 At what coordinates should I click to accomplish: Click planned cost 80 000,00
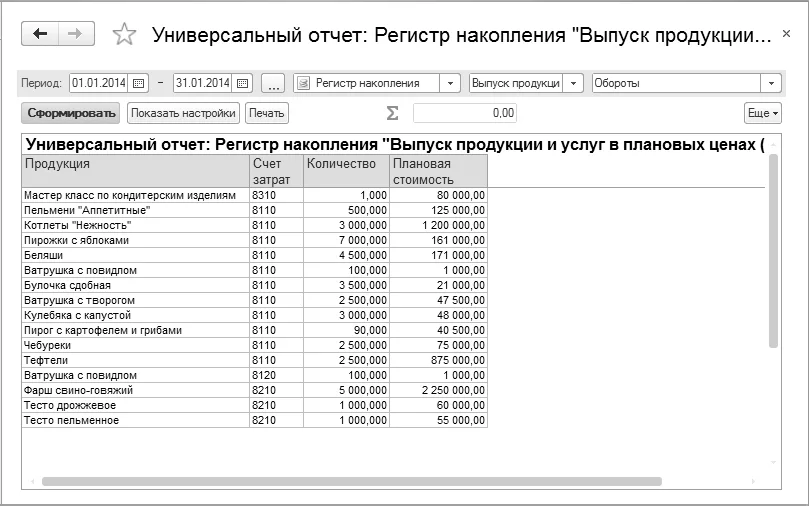[438, 195]
